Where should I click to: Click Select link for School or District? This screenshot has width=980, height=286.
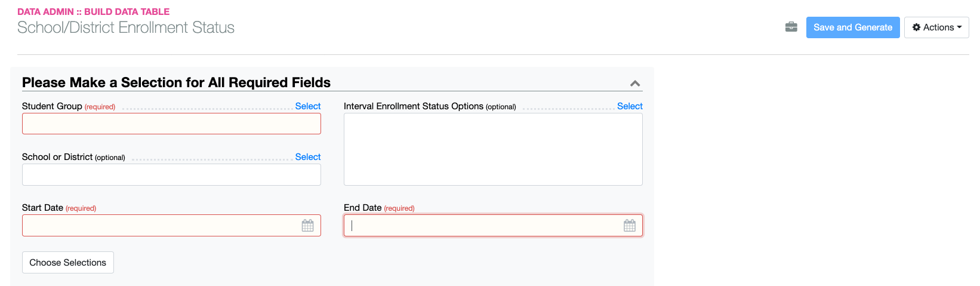click(307, 157)
